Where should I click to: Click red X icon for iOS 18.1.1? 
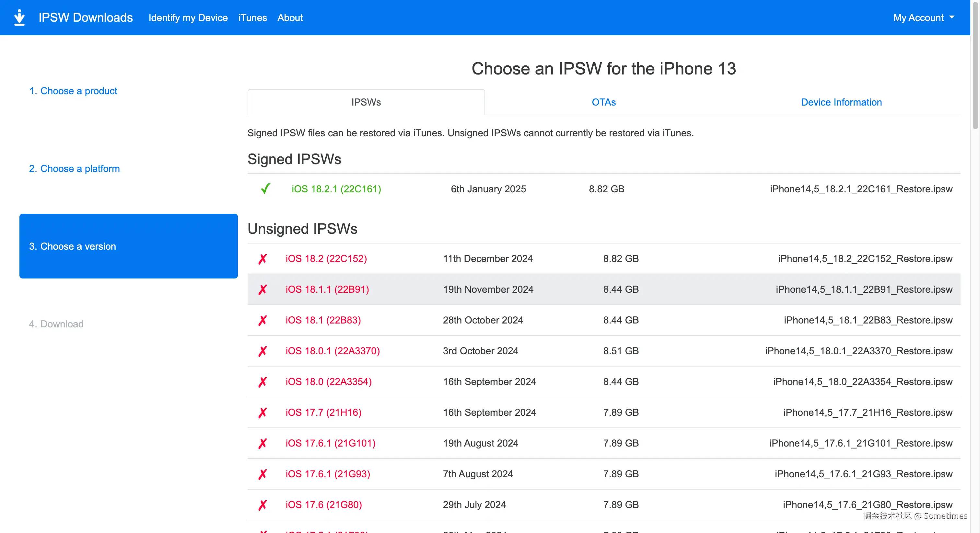click(262, 290)
